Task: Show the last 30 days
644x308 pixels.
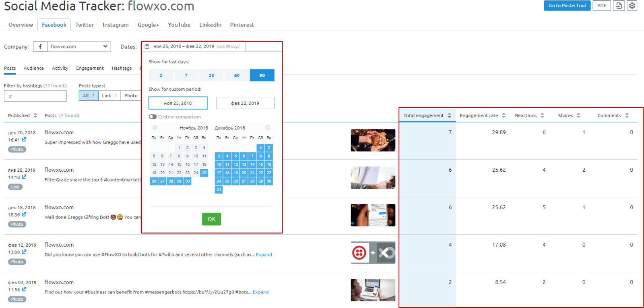Action: [x=211, y=75]
